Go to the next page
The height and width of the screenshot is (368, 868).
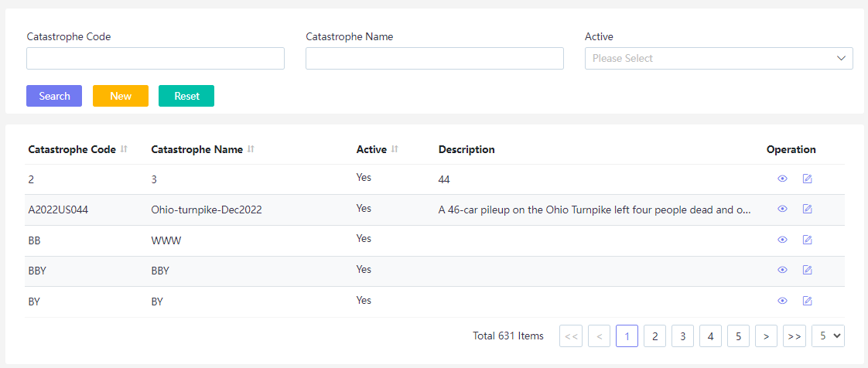(x=766, y=336)
